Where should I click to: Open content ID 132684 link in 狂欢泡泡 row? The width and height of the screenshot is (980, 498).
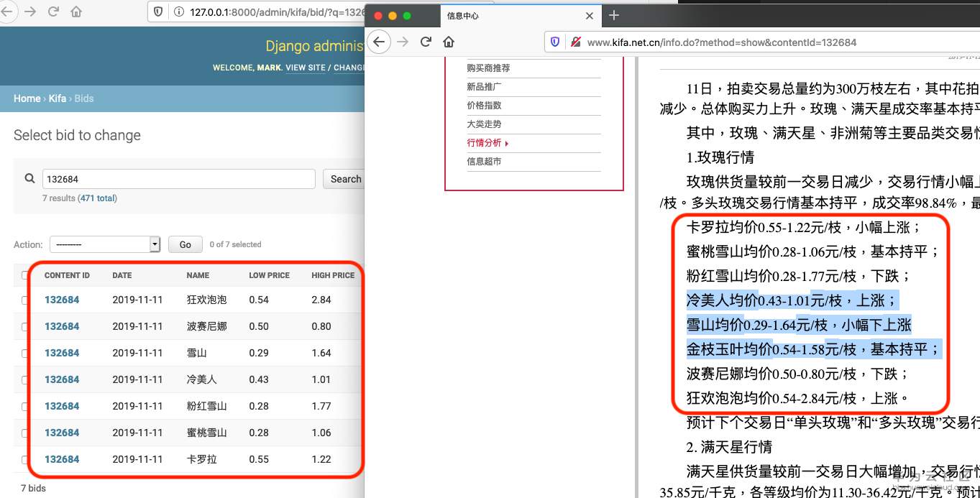point(62,300)
